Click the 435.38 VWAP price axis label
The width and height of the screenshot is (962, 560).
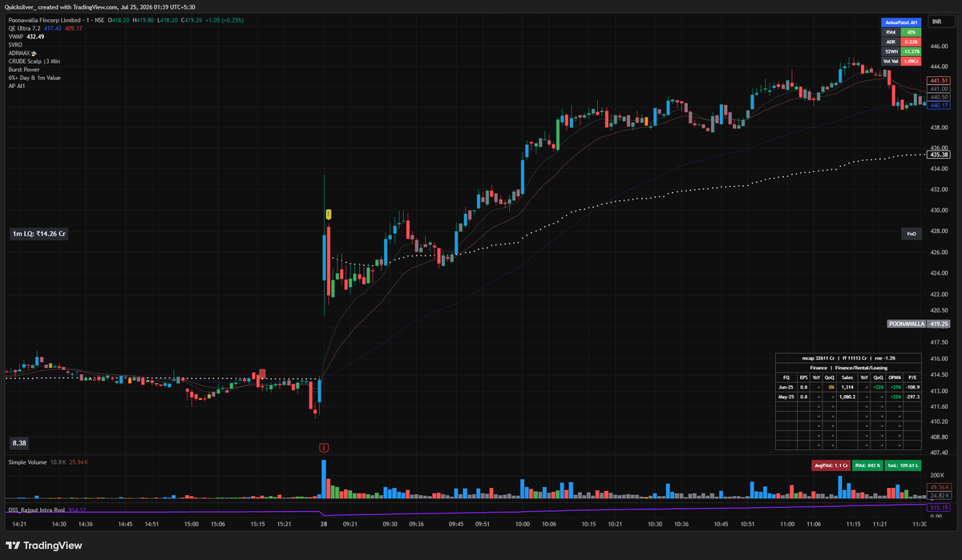939,154
